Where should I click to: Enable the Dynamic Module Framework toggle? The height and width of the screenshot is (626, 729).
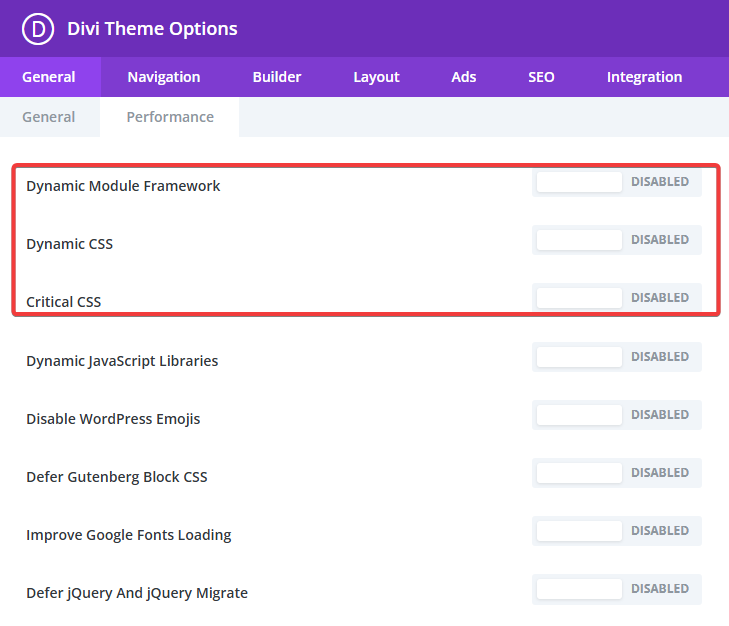(616, 182)
